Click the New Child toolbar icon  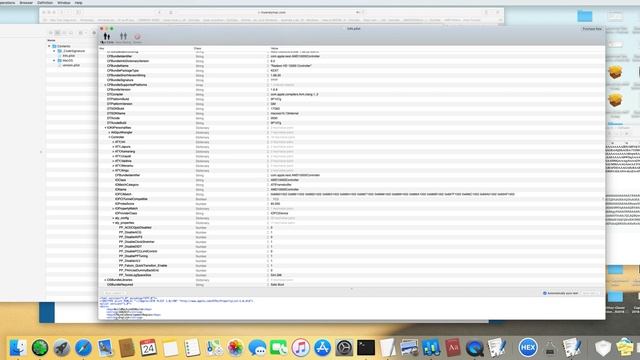(107, 38)
